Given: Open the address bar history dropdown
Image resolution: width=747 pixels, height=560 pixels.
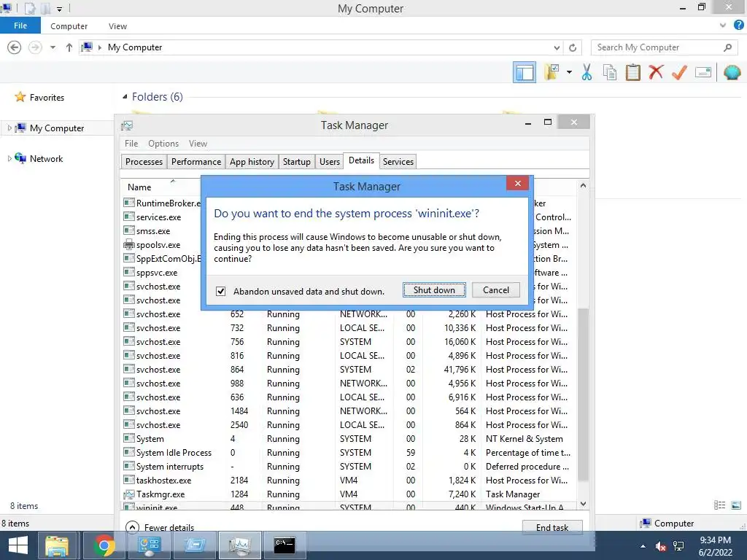Looking at the screenshot, I should (557, 47).
